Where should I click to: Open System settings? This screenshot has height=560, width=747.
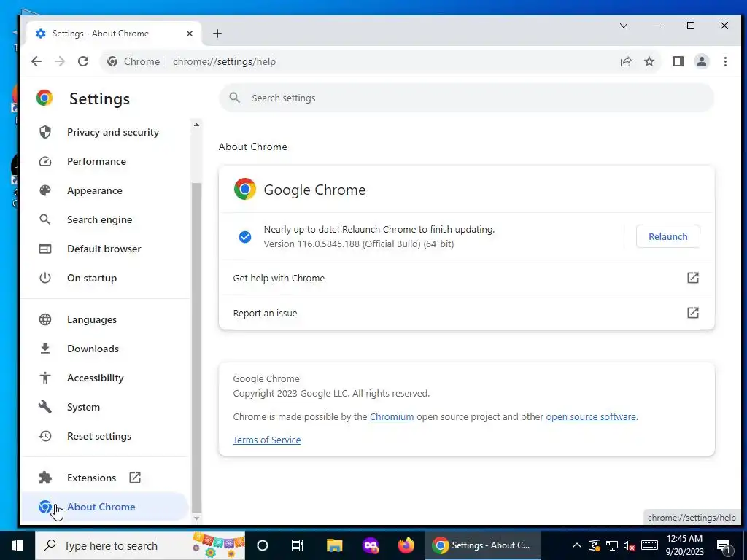click(x=83, y=407)
